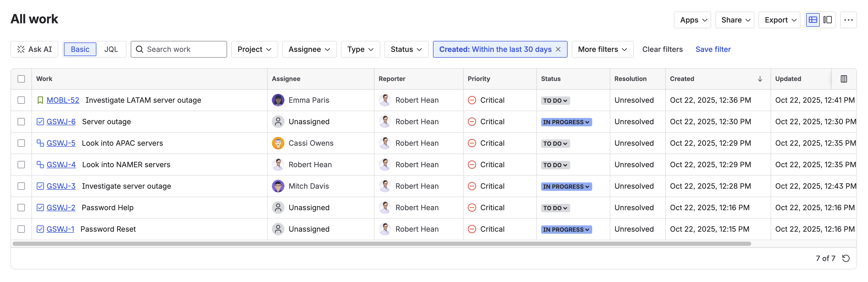
Task: Expand the Project filter dropdown
Action: [254, 50]
